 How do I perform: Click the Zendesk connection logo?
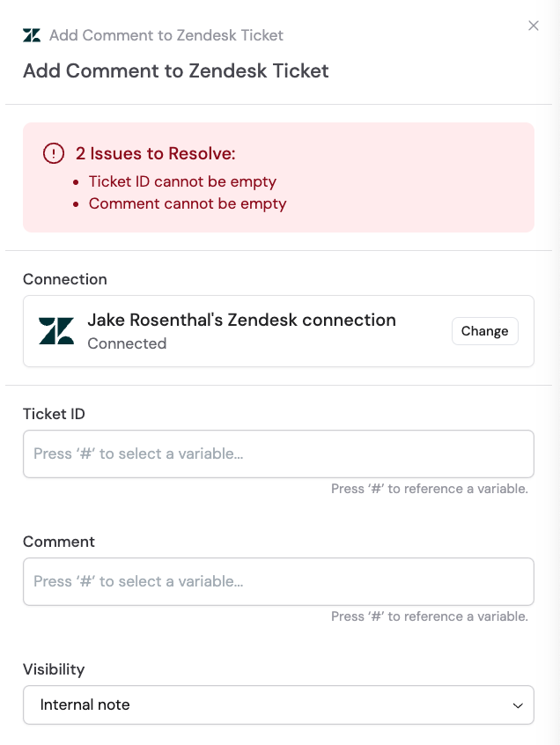tap(55, 330)
